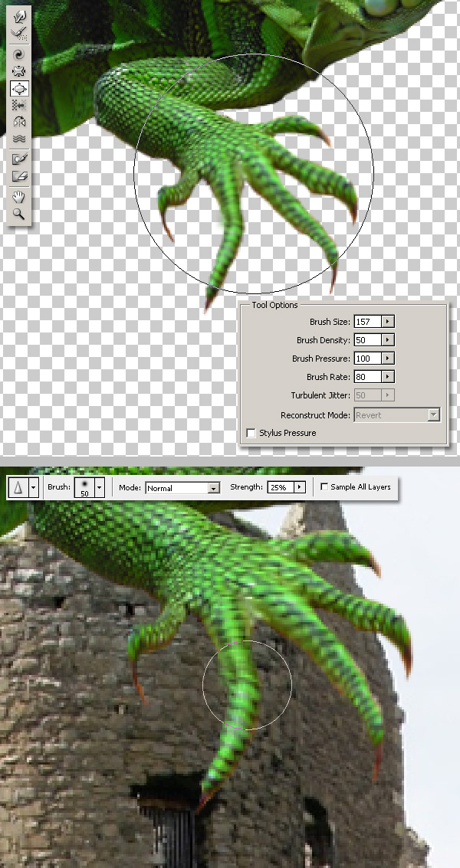Viewport: 460px width, 868px height.
Task: Select the Hand tool
Action: 19,197
